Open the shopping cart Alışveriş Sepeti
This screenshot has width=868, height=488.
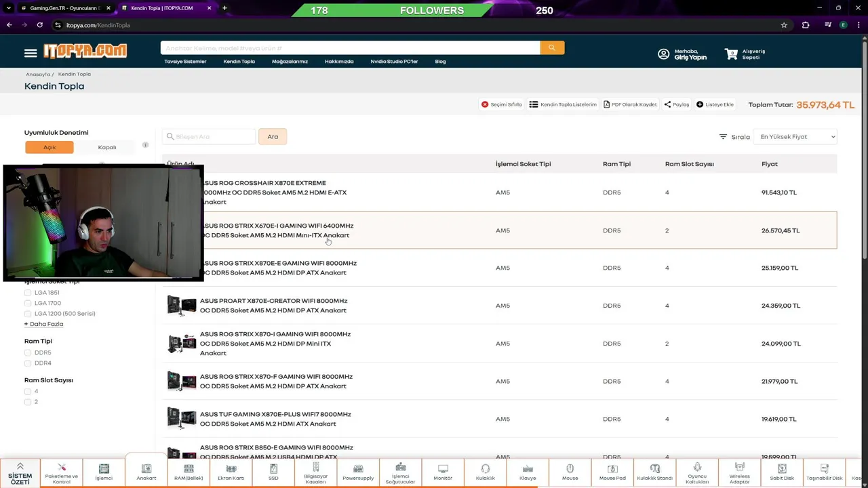point(745,54)
